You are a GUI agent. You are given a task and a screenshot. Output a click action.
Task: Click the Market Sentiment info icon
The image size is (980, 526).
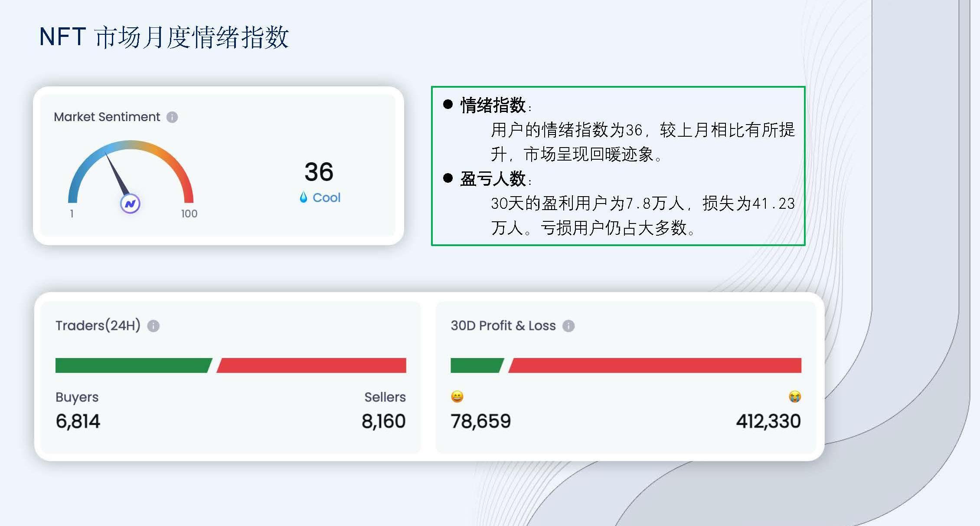172,117
